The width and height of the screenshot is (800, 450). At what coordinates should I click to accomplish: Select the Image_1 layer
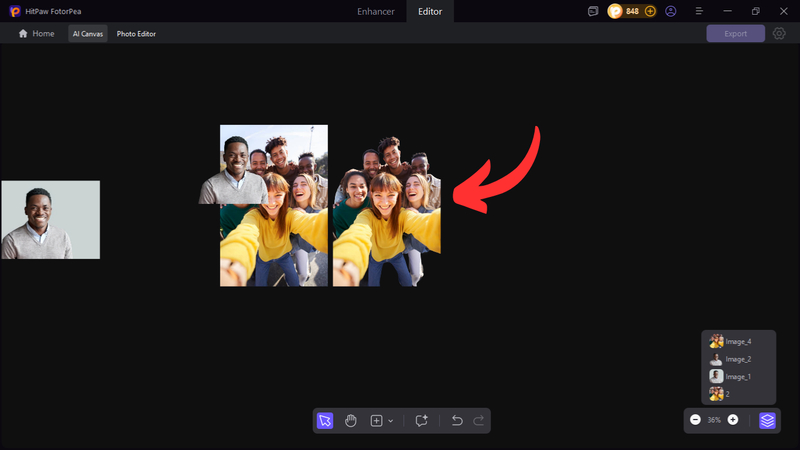738,377
